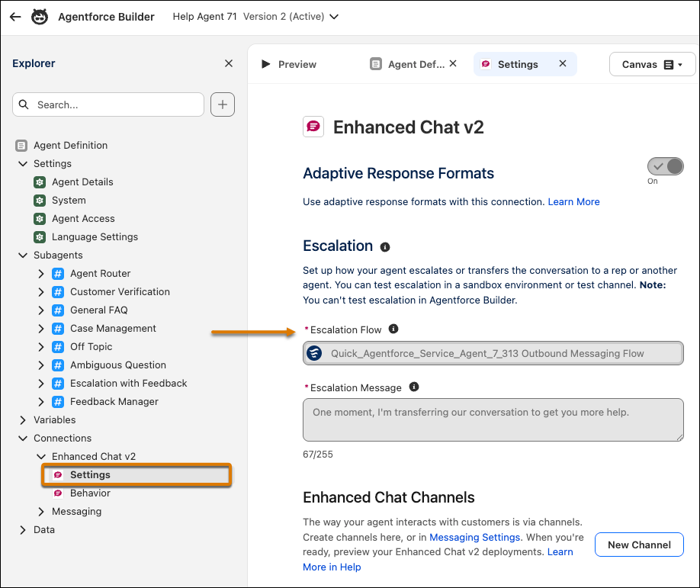
Task: Close the Settings tab
Action: pyautogui.click(x=563, y=64)
